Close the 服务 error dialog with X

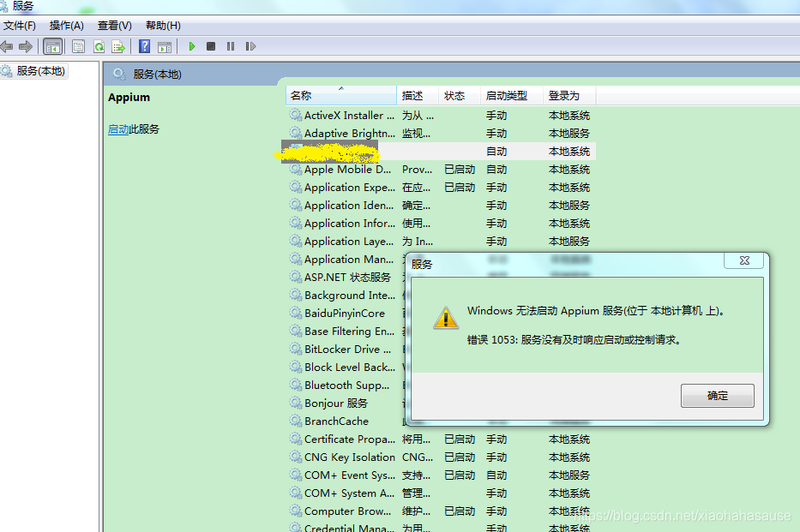744,260
